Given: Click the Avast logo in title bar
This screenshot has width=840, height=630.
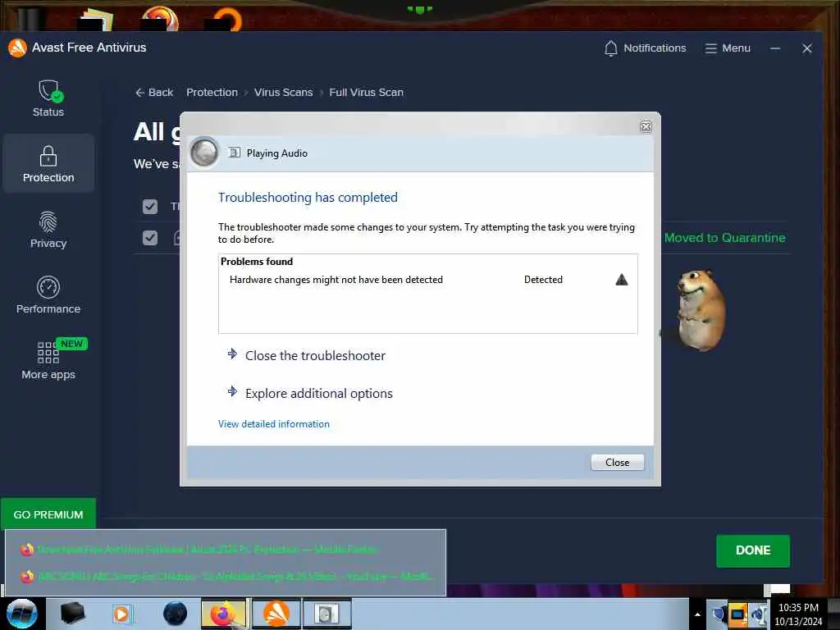Looking at the screenshot, I should (17, 48).
